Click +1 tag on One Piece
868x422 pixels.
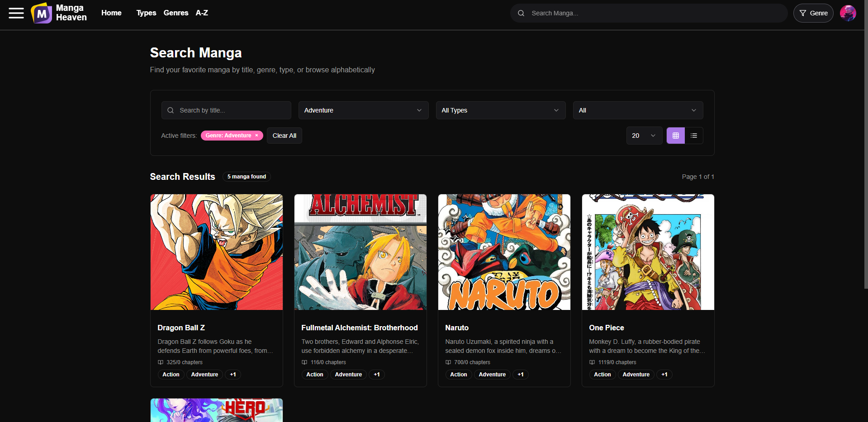click(x=664, y=375)
